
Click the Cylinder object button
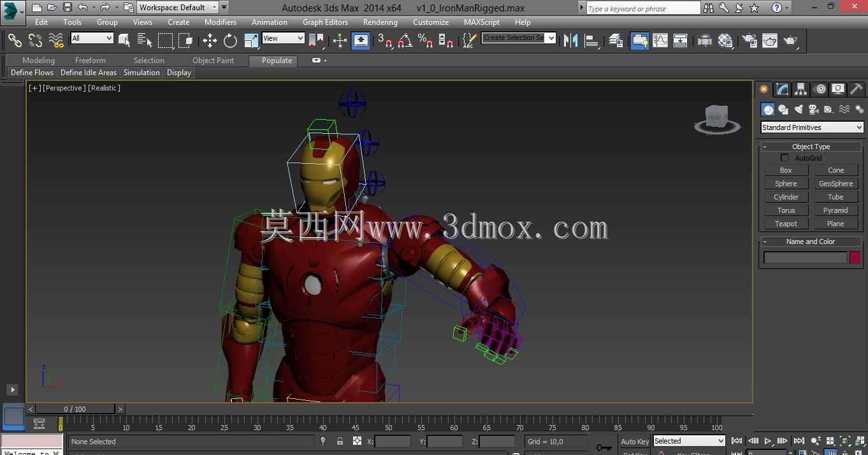coord(786,197)
